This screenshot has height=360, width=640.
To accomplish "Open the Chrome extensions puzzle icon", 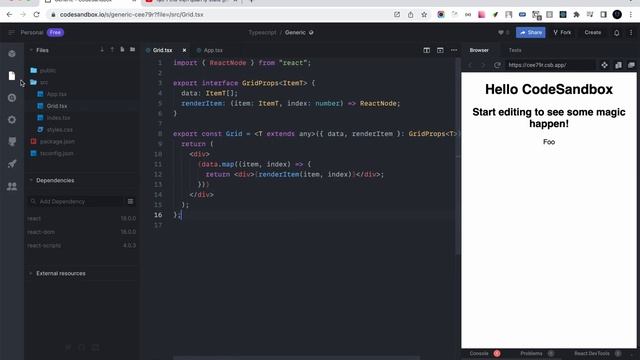I will (576, 15).
